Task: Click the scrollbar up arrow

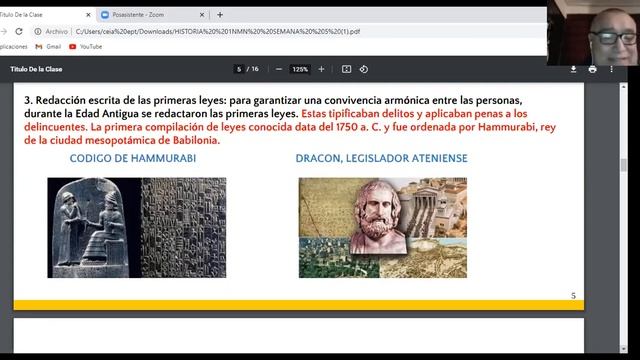Action: click(x=623, y=87)
